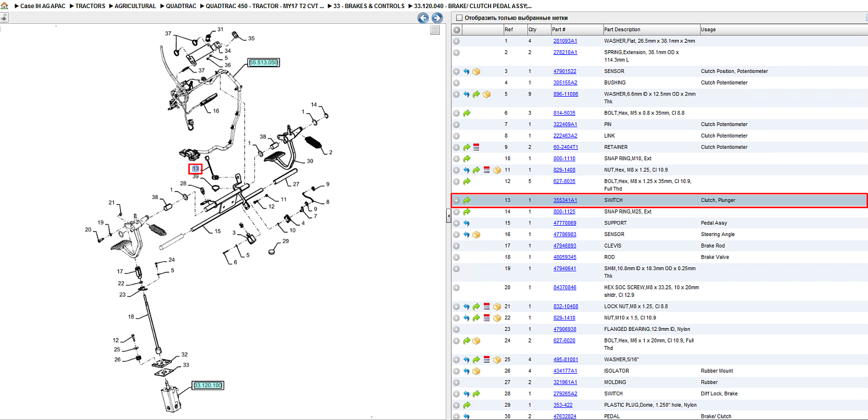The image size is (868, 420).
Task: Click the gray square button at diagram corner
Action: click(x=435, y=31)
